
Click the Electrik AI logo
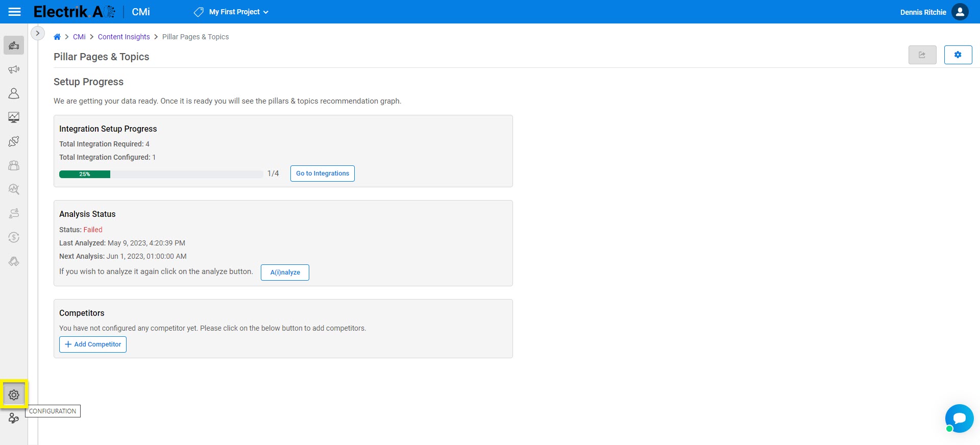point(75,12)
